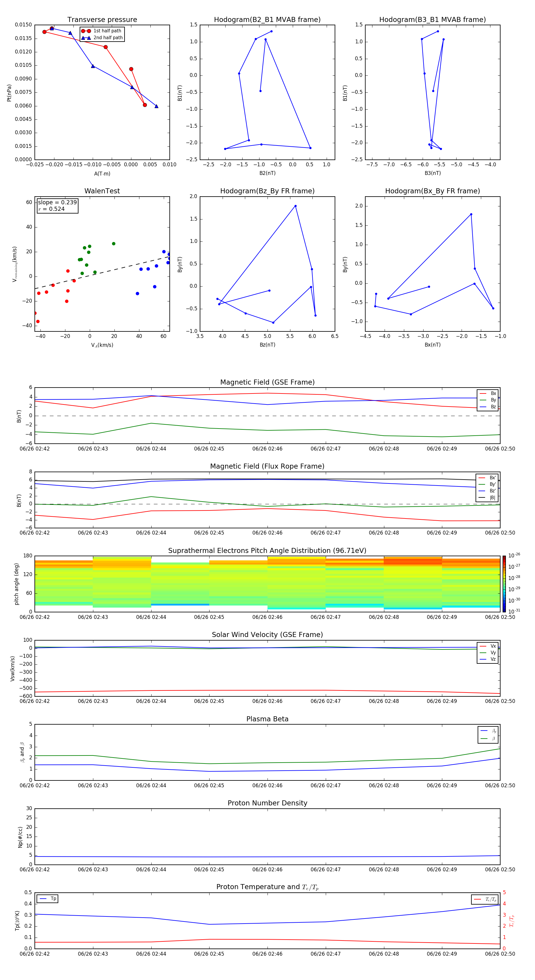The height and width of the screenshot is (980, 535).
Task: Click the 'B3(nT)' x-axis label
Action: pos(432,173)
